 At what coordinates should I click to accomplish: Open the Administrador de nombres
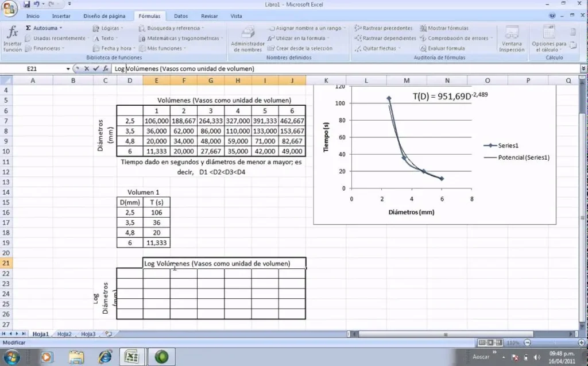click(x=247, y=39)
